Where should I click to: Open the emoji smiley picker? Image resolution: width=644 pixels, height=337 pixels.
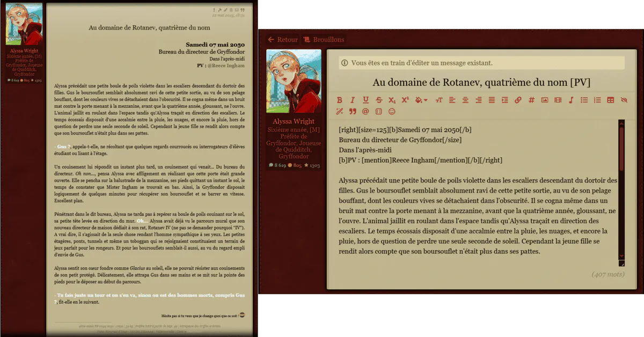click(392, 112)
